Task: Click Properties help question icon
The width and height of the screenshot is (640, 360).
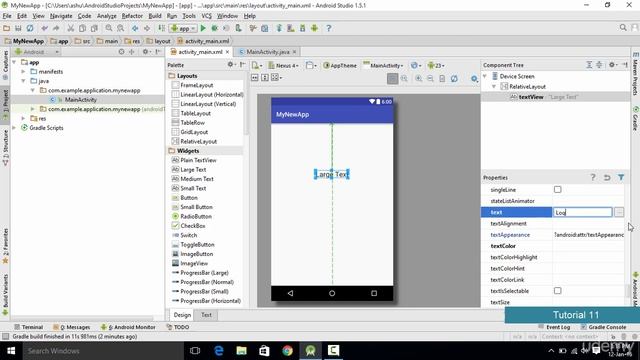Action: coord(593,177)
